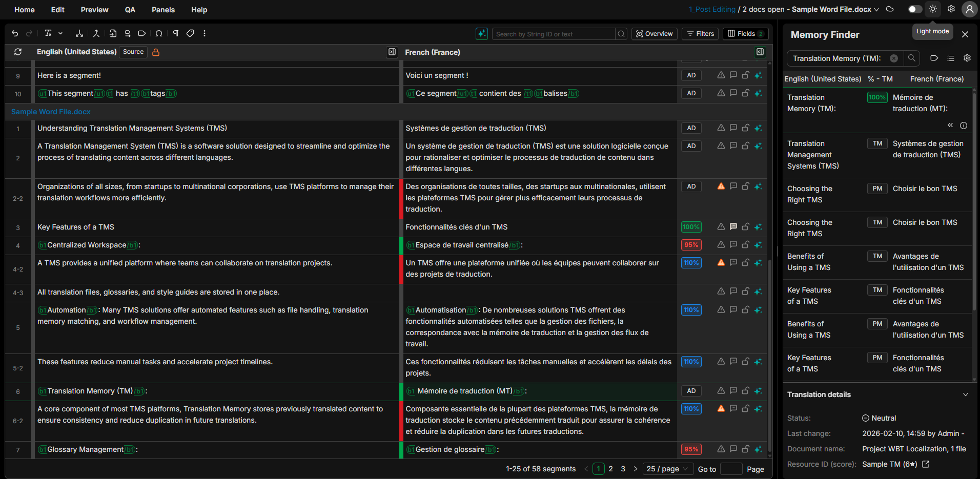Click the Filters button
This screenshot has height=479, width=980.
click(700, 34)
